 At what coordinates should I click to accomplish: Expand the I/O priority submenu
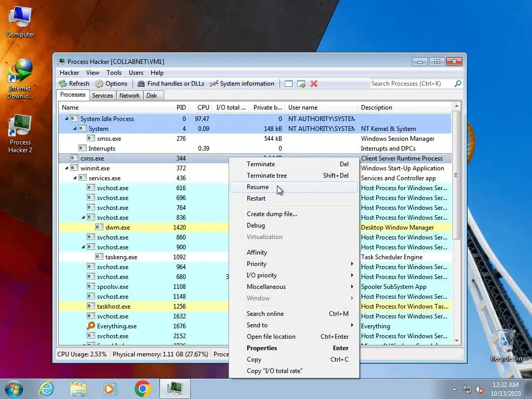[x=294, y=275]
